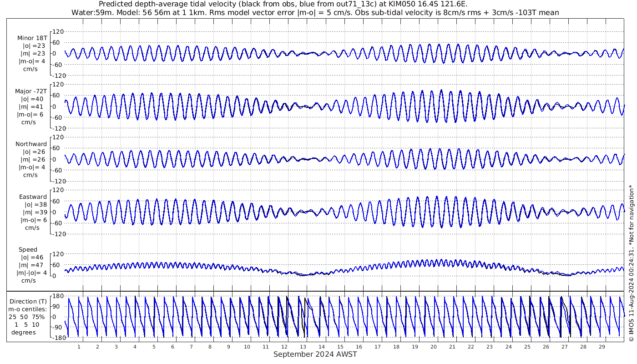Click the day '24' tick label on x-axis

[508, 347]
